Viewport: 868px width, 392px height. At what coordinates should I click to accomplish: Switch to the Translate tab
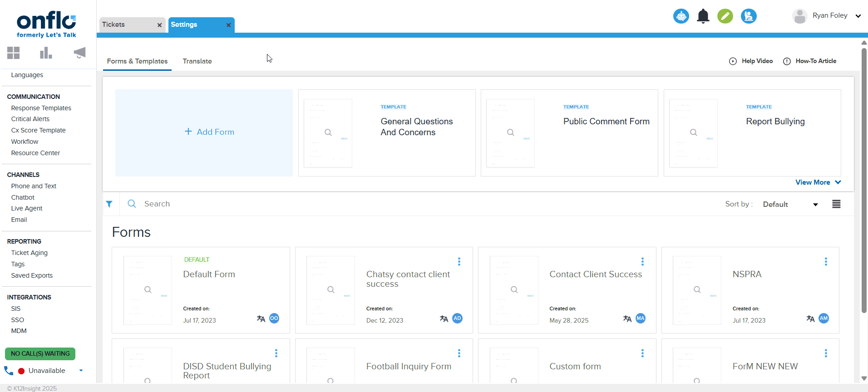(x=197, y=61)
